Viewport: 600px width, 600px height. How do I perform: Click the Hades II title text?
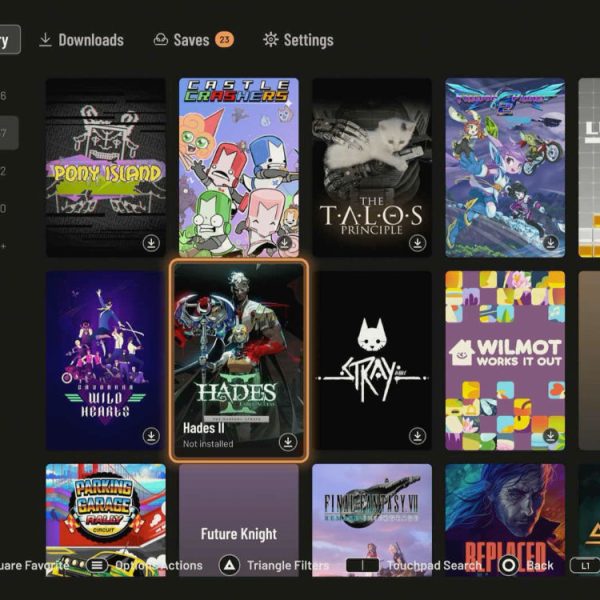[x=204, y=428]
